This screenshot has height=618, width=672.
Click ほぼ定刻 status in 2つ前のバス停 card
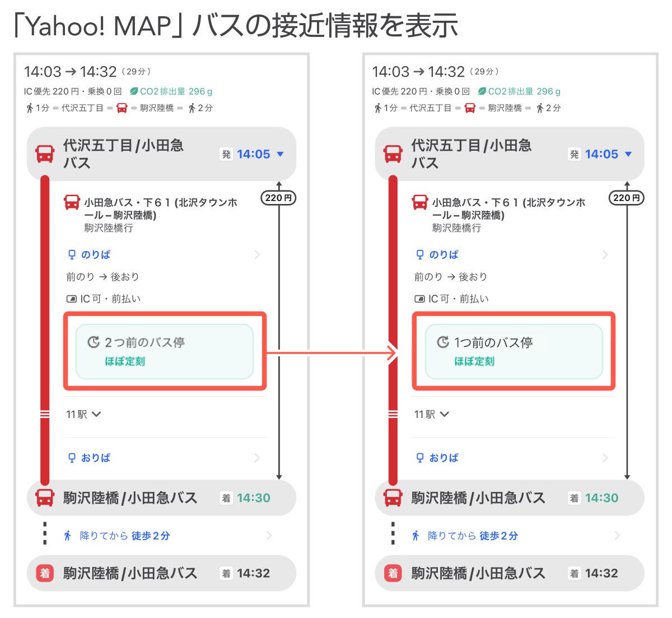(x=125, y=361)
